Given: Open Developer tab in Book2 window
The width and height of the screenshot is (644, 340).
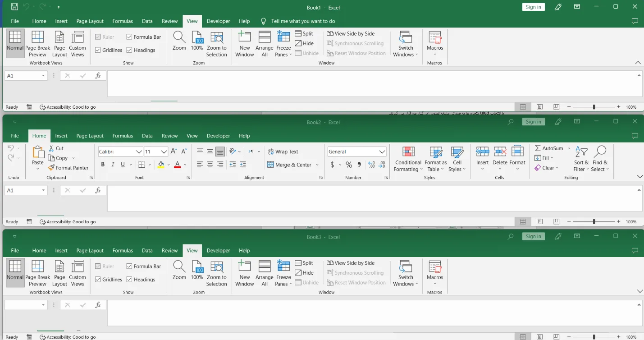Looking at the screenshot, I should (x=218, y=136).
